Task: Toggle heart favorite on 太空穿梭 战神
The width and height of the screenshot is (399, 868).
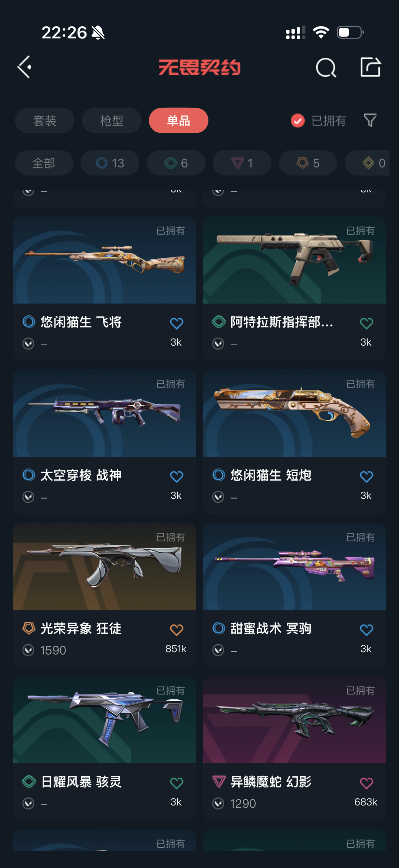Action: click(x=177, y=477)
